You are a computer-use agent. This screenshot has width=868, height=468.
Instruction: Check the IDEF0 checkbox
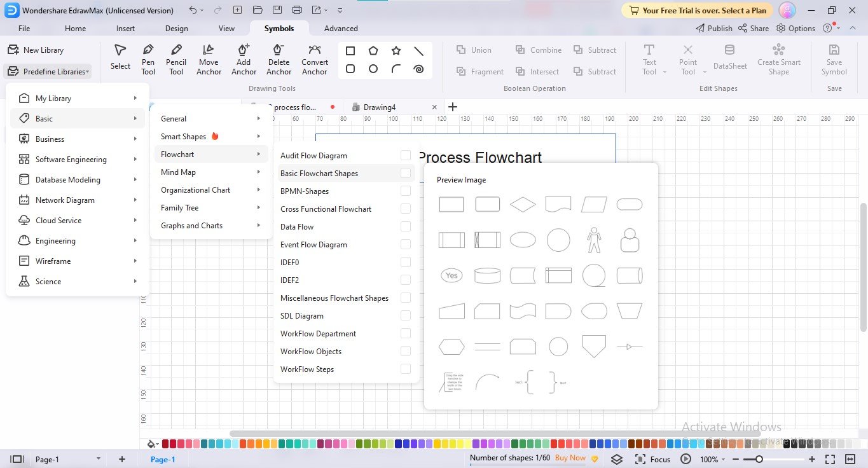click(406, 262)
